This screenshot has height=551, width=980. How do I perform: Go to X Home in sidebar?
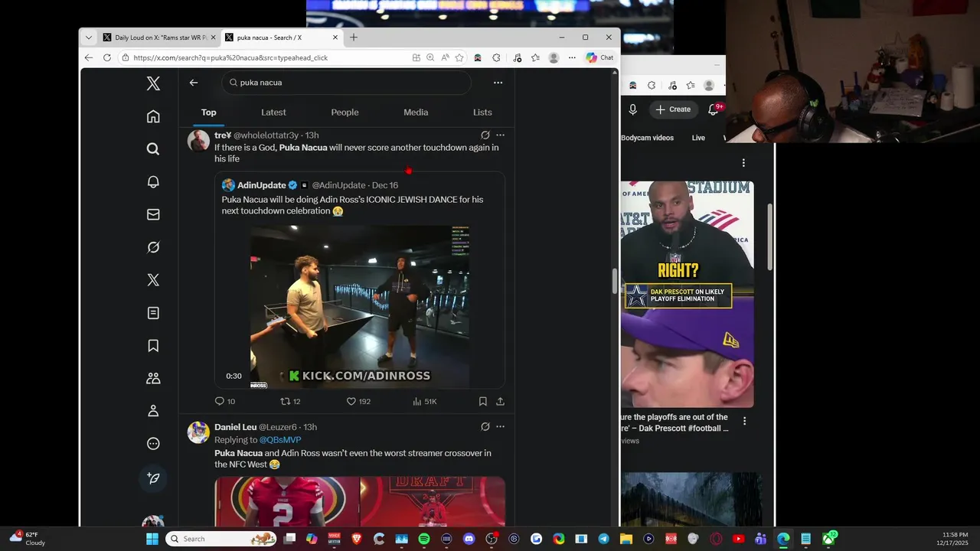(153, 116)
